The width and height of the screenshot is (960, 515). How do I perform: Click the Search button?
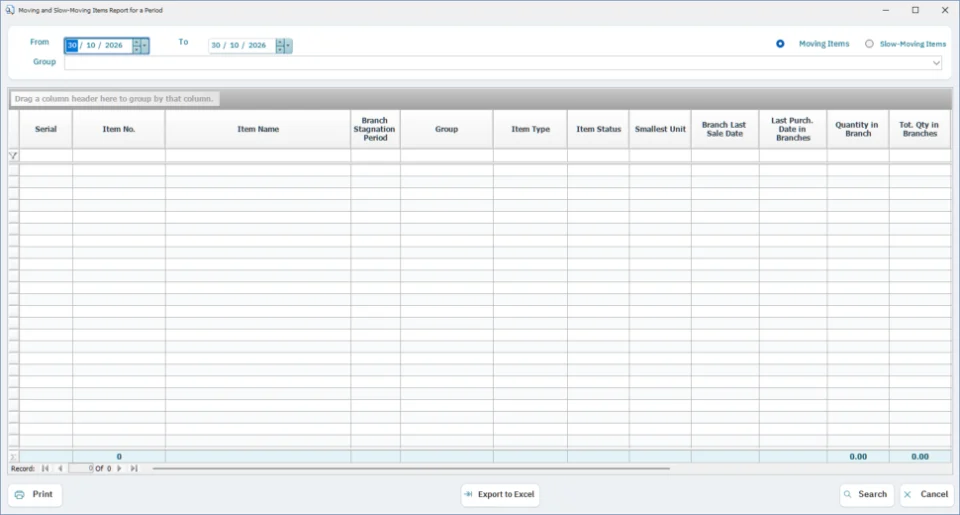pos(866,494)
